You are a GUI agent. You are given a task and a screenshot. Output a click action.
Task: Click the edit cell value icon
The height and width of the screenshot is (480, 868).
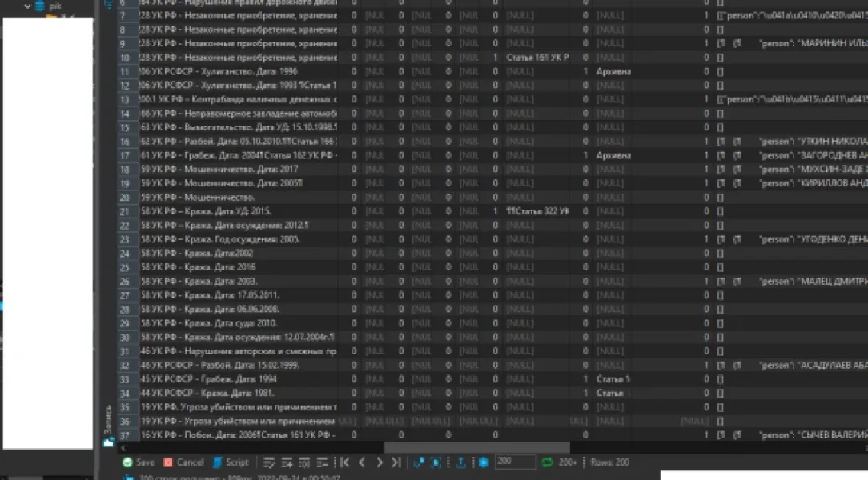pos(269,462)
